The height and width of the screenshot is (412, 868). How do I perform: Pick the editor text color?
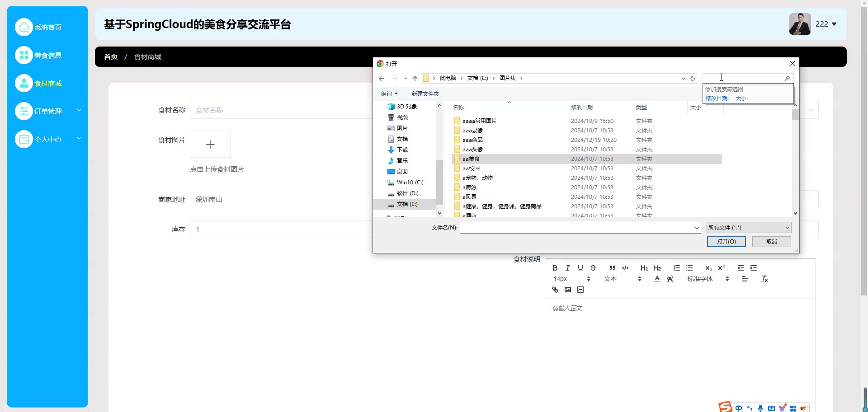657,279
